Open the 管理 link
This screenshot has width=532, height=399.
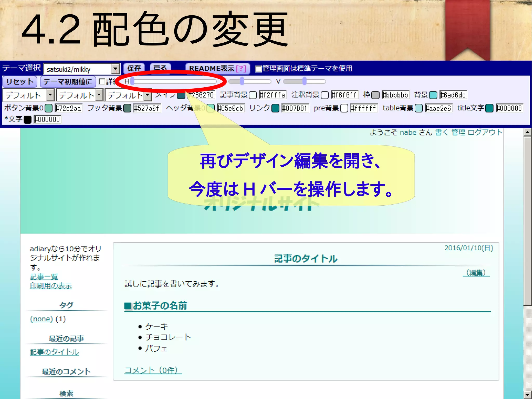[458, 133]
